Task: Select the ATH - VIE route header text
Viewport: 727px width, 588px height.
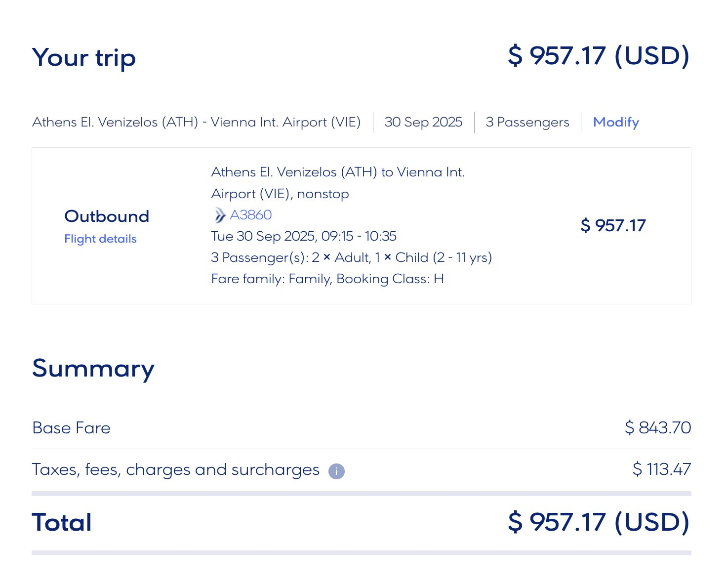Action: tap(196, 122)
